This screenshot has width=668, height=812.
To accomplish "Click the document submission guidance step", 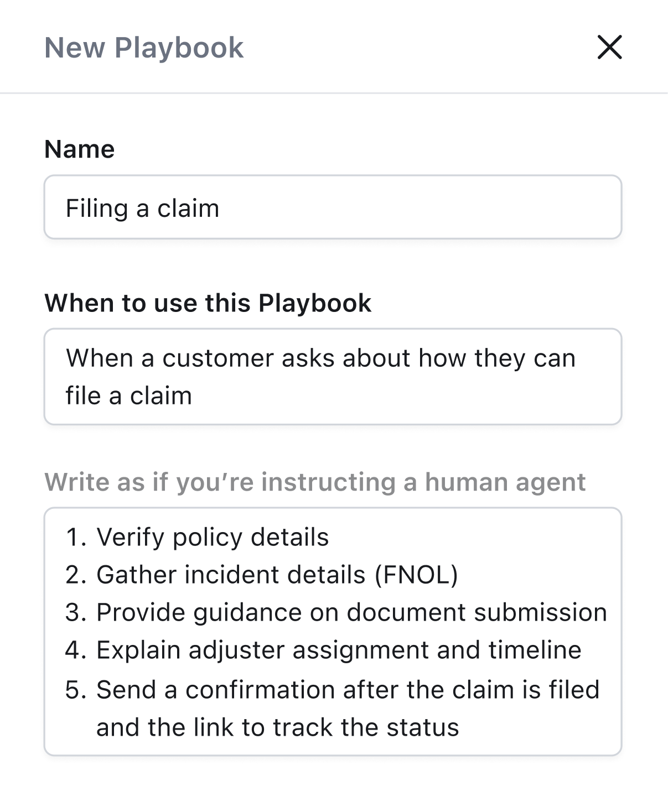I will [x=351, y=612].
